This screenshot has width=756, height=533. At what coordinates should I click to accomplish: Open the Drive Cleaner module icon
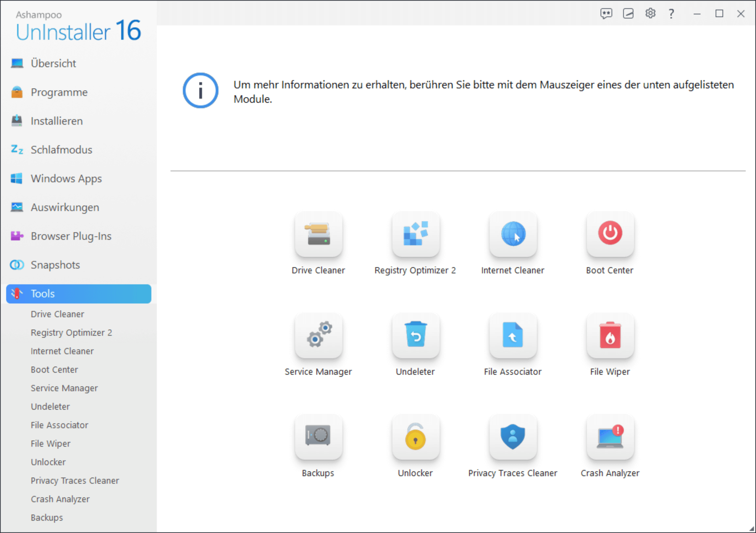click(x=318, y=234)
